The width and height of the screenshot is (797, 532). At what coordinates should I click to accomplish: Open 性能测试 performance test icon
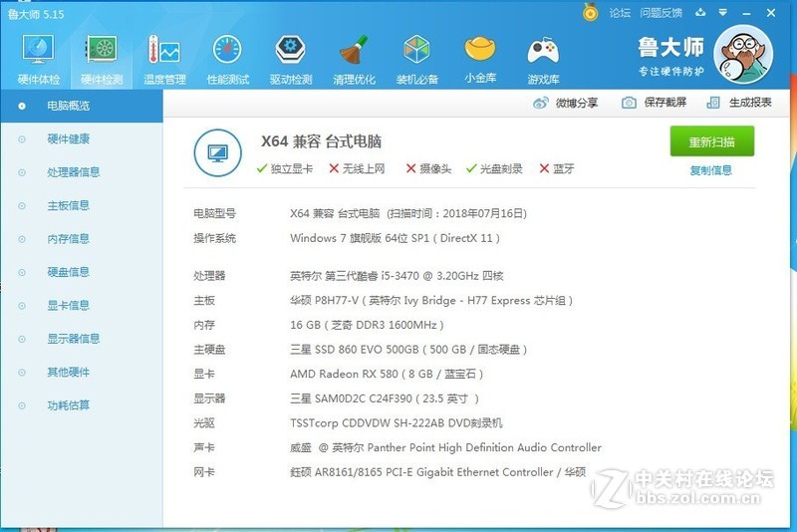[x=228, y=59]
